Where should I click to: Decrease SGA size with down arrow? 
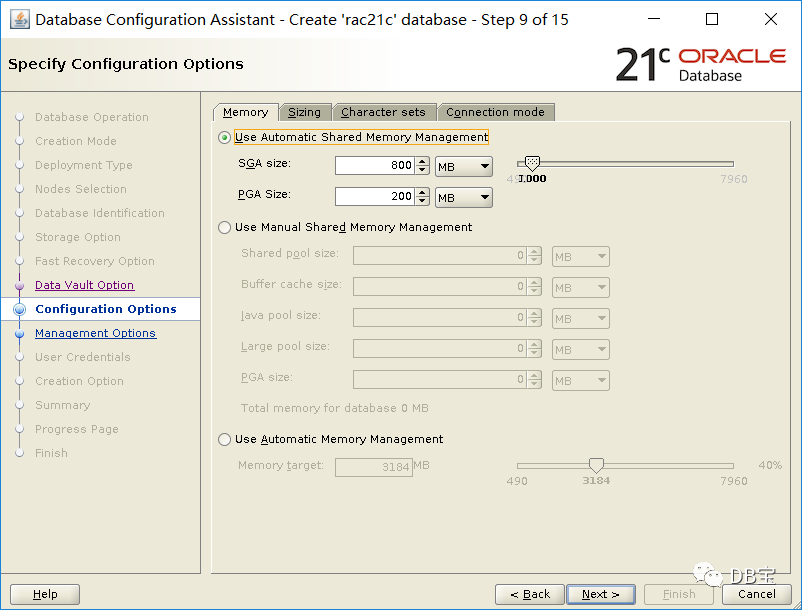pos(422,170)
